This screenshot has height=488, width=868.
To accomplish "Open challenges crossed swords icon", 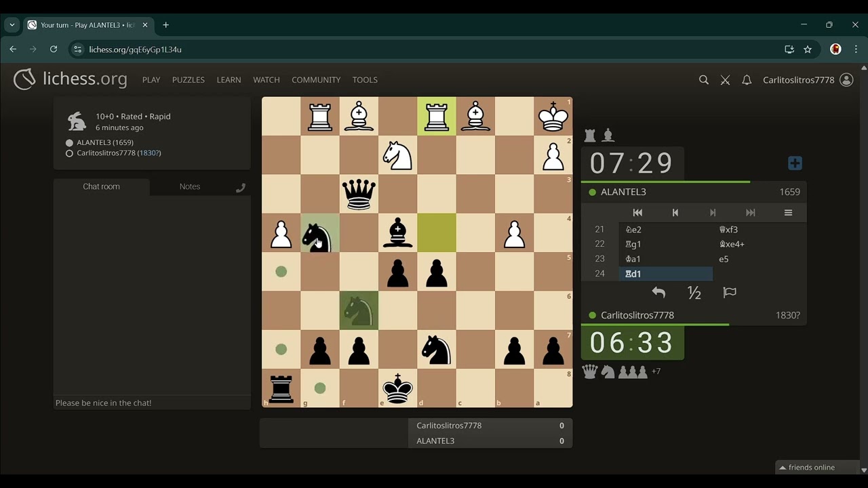I will click(725, 80).
